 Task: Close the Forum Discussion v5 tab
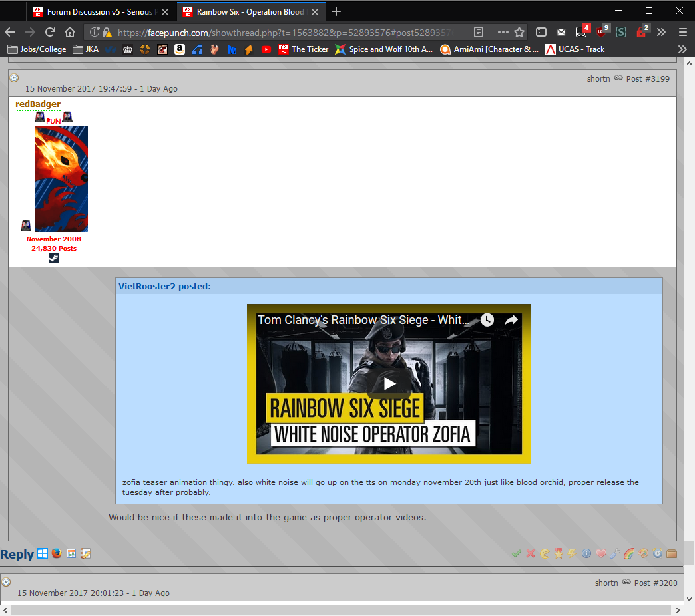[165, 12]
